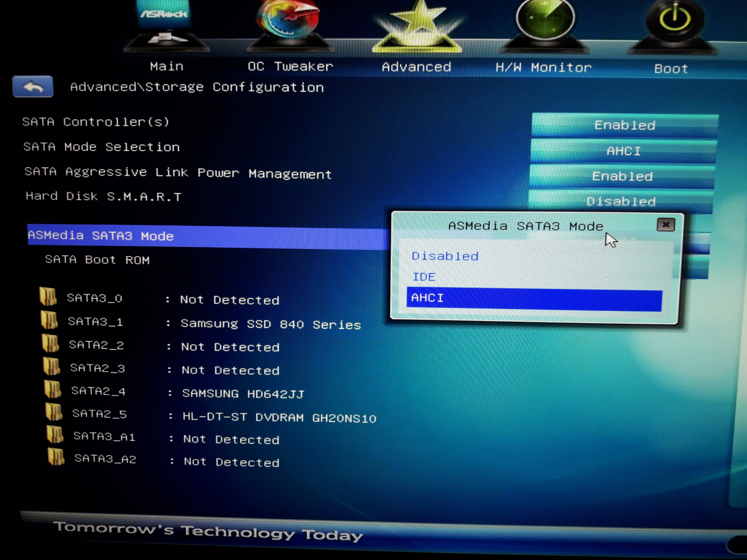Select the SATA Controller(s) setting label
This screenshot has height=560, width=747.
(96, 122)
